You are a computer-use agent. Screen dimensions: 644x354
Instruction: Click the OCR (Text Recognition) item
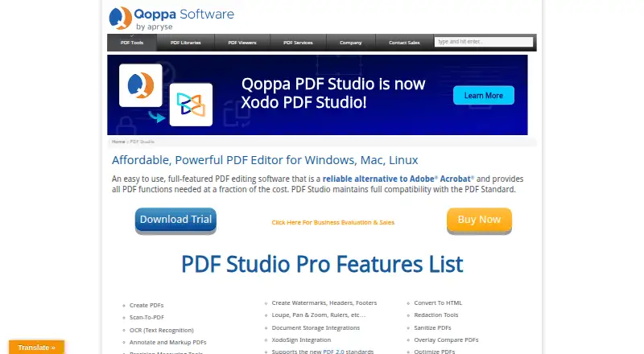click(x=162, y=330)
